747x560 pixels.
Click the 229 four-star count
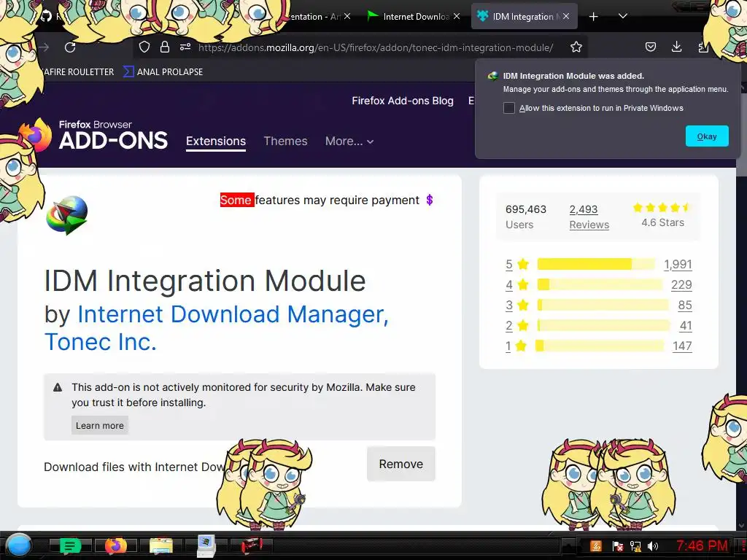(681, 285)
